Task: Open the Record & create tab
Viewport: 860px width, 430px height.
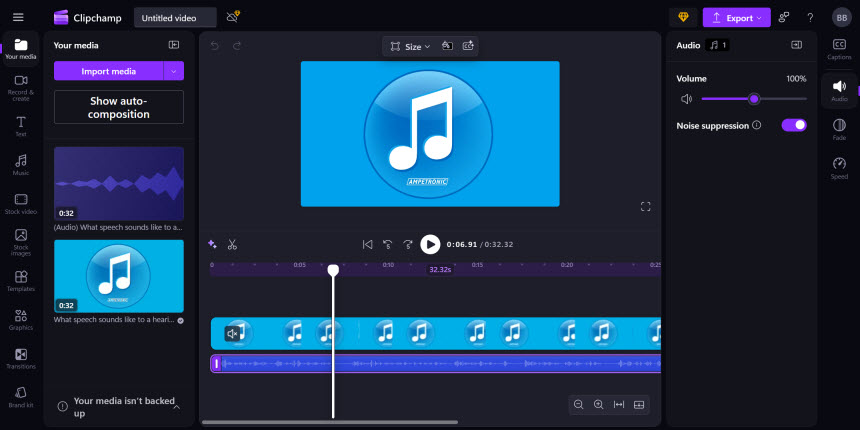Action: click(x=21, y=88)
